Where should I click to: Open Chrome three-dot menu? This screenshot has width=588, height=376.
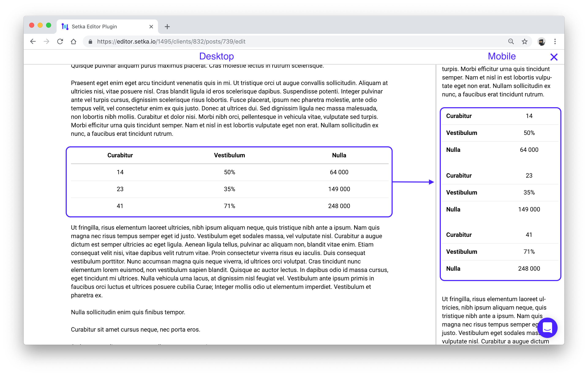tap(555, 42)
